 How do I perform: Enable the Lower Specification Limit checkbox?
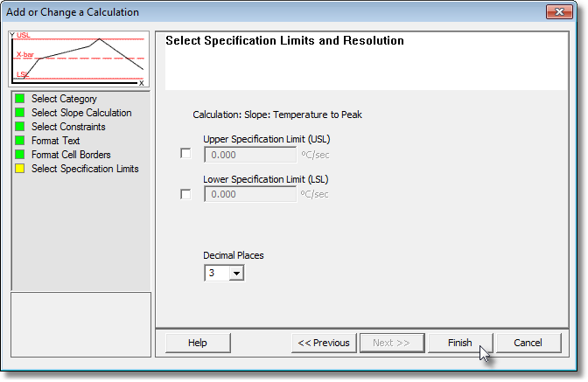[185, 194]
